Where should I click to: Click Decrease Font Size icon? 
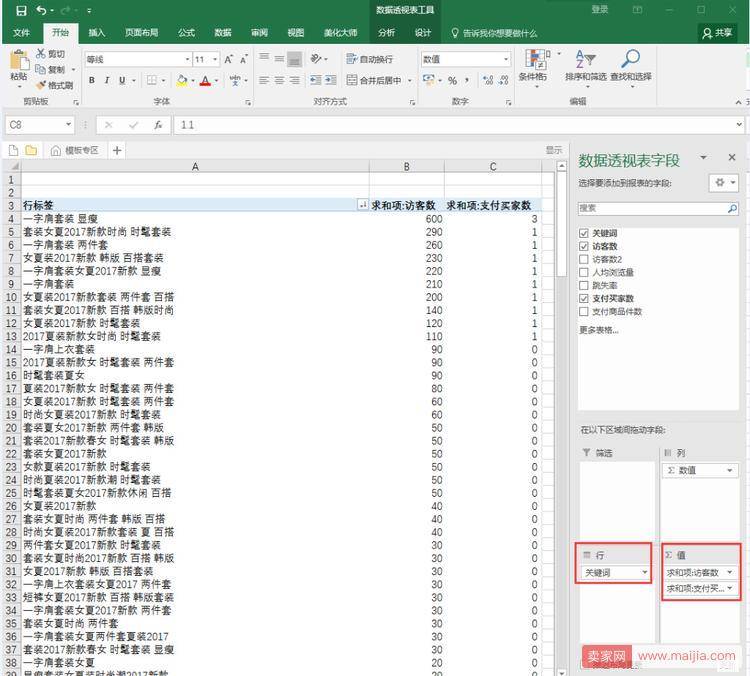point(244,59)
